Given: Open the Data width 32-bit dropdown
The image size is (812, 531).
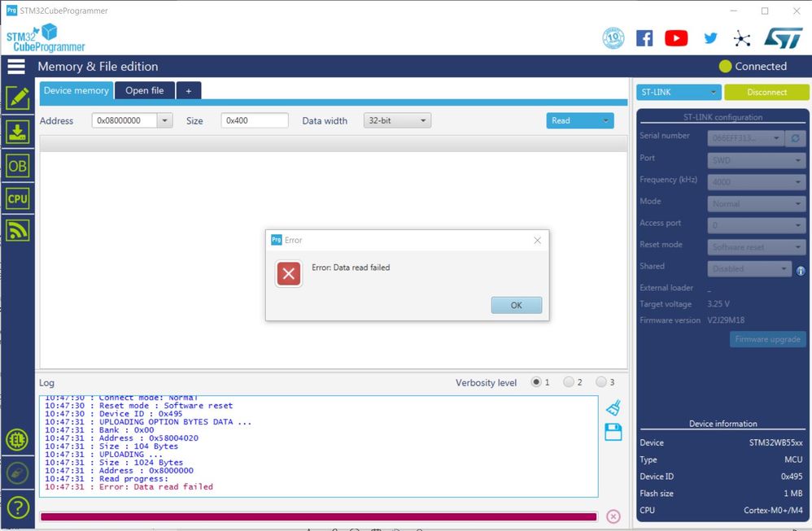Looking at the screenshot, I should (x=397, y=120).
